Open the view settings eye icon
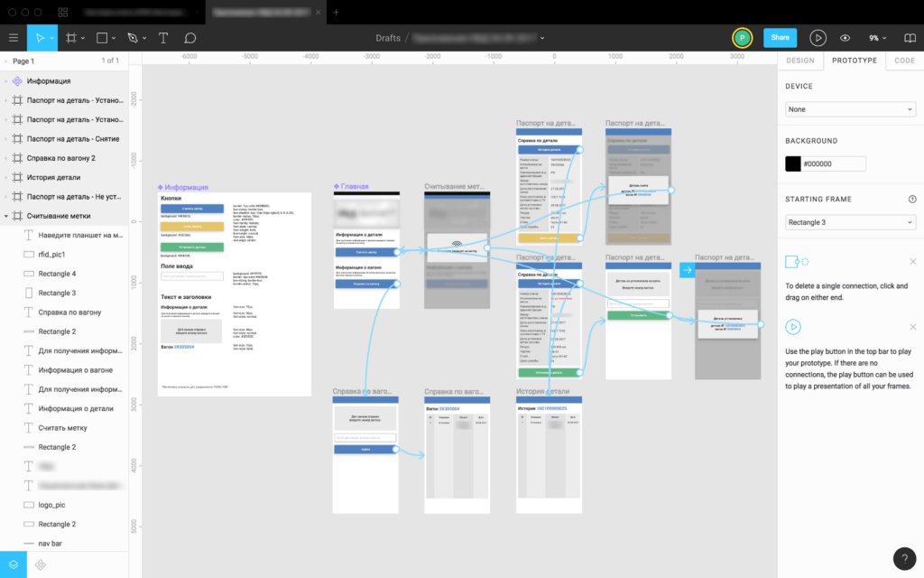924x578 pixels. pyautogui.click(x=845, y=38)
